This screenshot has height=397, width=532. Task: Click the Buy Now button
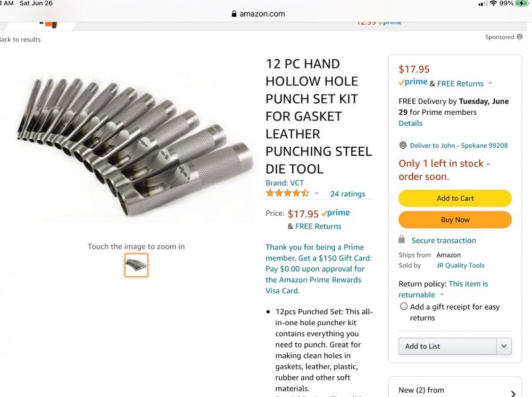tap(455, 219)
